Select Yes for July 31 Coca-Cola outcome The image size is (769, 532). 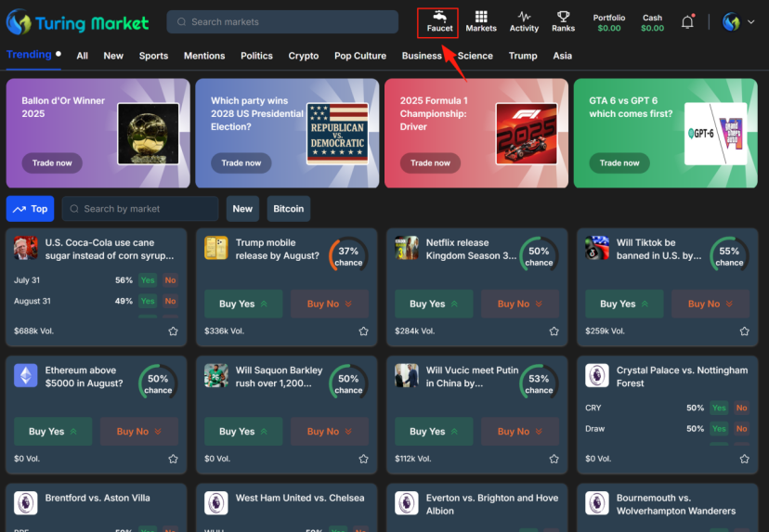click(148, 280)
